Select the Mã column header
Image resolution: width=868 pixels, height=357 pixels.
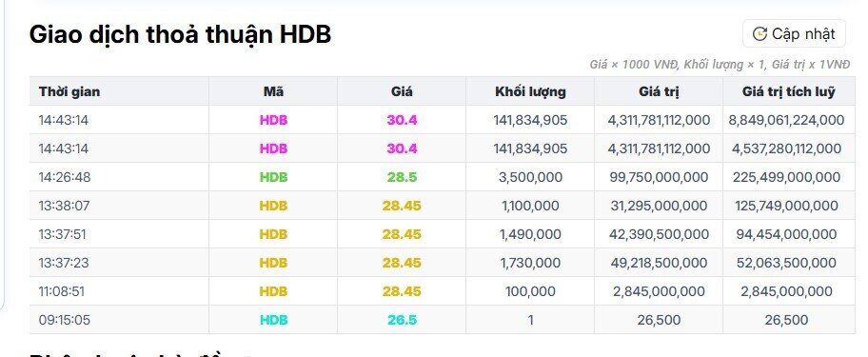273,91
